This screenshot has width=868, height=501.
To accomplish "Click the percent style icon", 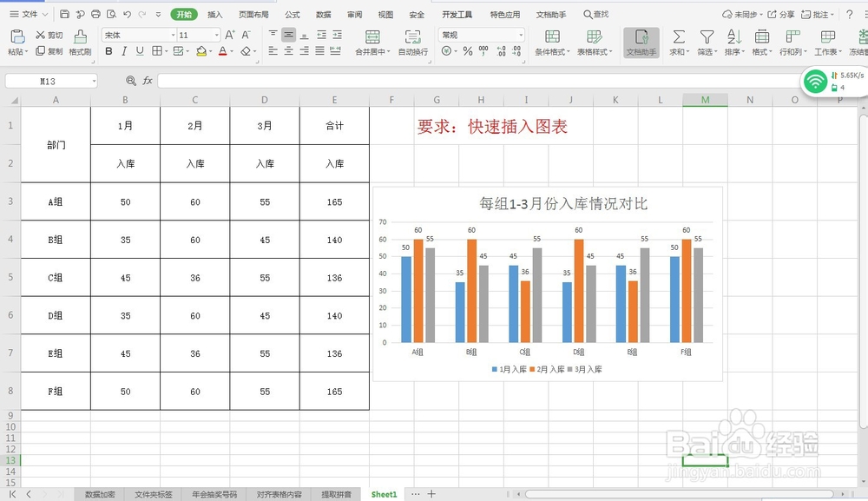I will 468,51.
